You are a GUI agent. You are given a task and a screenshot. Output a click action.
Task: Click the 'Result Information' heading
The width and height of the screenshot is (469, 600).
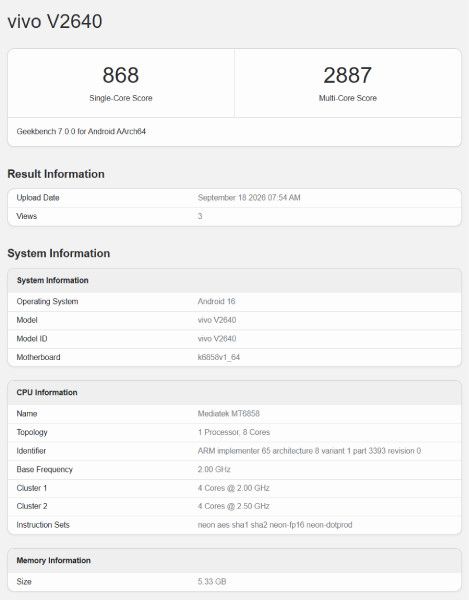click(x=56, y=174)
